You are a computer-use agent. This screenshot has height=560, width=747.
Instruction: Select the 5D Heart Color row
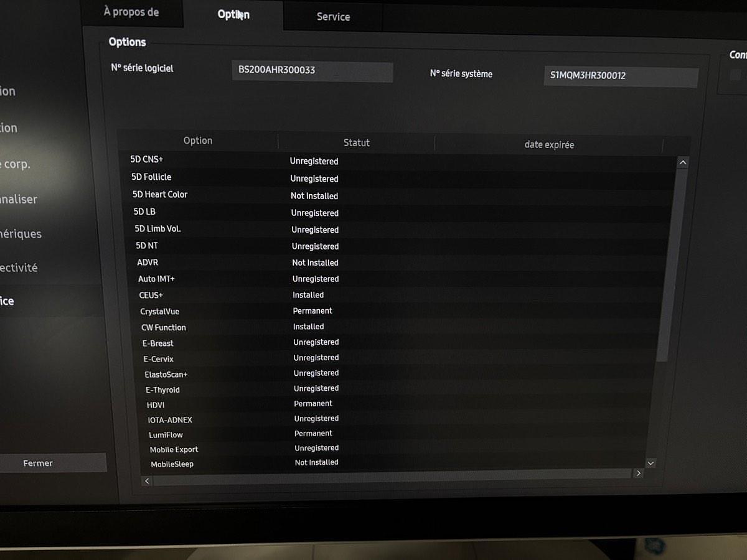[160, 195]
